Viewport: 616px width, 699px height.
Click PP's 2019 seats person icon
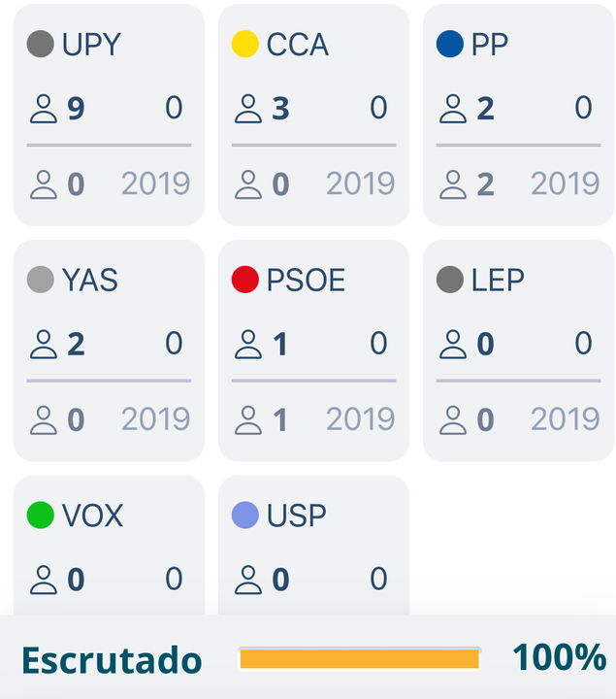click(453, 184)
